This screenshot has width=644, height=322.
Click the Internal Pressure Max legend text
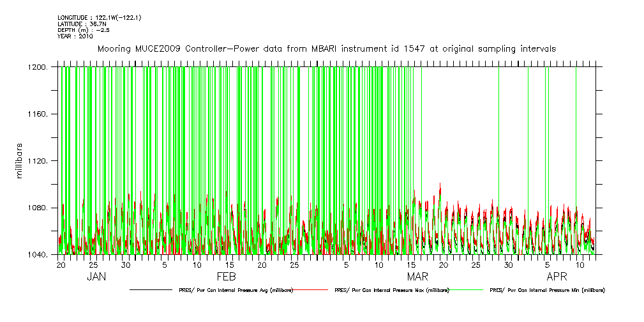(x=391, y=290)
